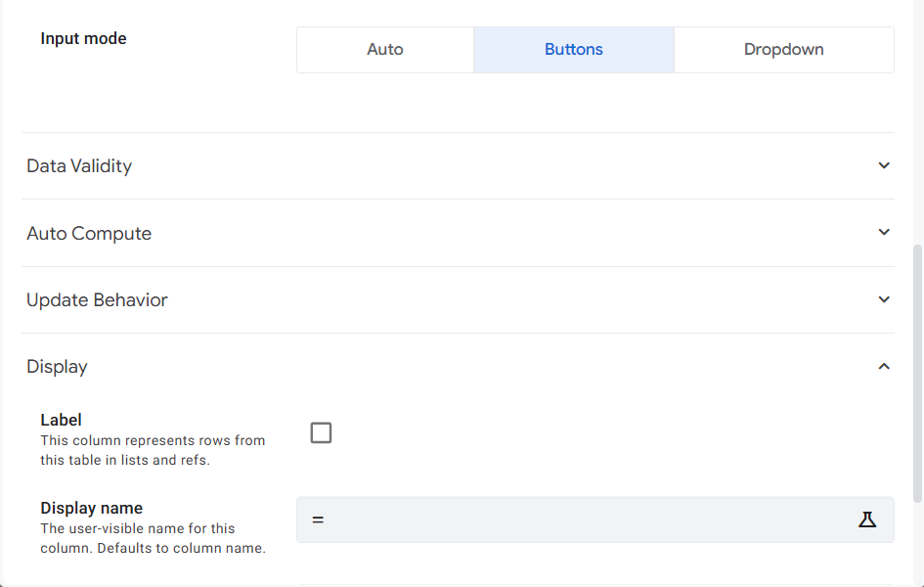Click the Display name heading text

pyautogui.click(x=91, y=508)
